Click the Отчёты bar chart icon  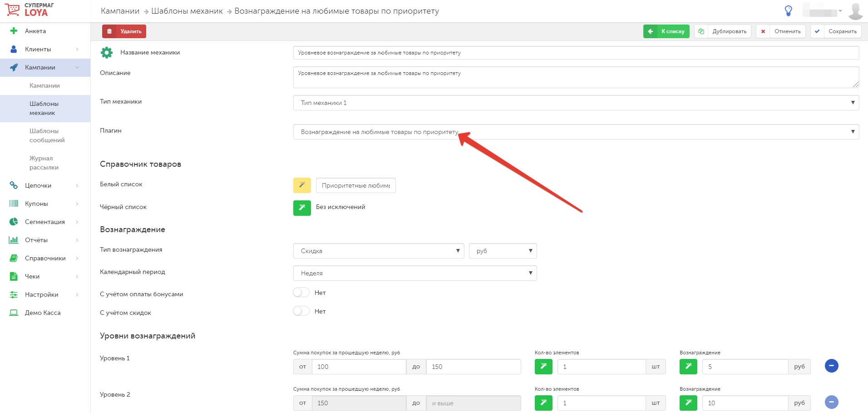pyautogui.click(x=14, y=240)
